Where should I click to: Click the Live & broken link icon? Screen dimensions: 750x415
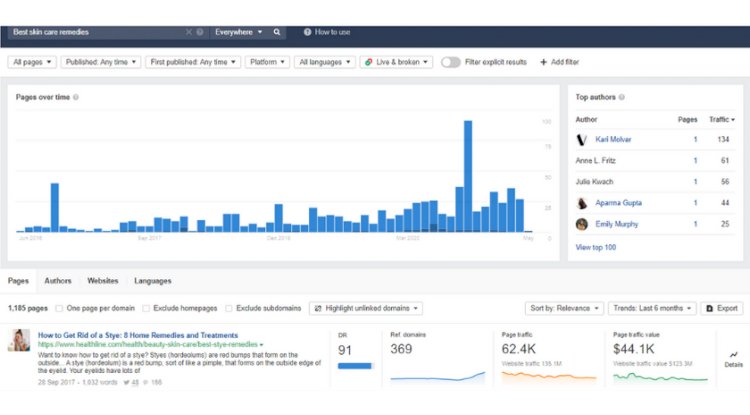[369, 62]
